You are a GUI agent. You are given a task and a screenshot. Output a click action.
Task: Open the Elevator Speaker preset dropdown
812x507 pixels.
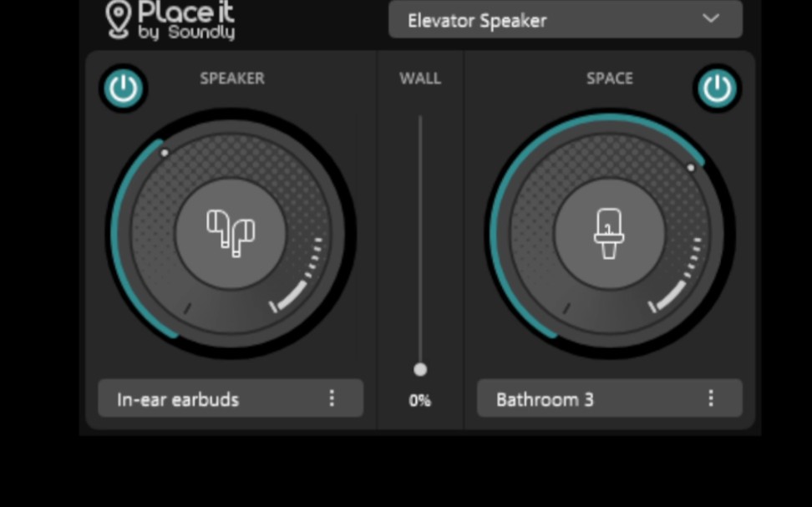coord(566,20)
